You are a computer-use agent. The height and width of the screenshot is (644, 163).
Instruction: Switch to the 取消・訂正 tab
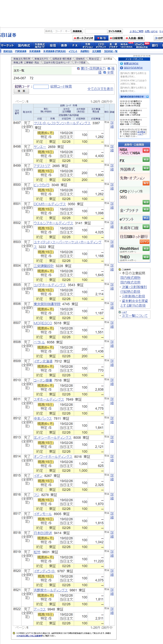tap(94, 59)
